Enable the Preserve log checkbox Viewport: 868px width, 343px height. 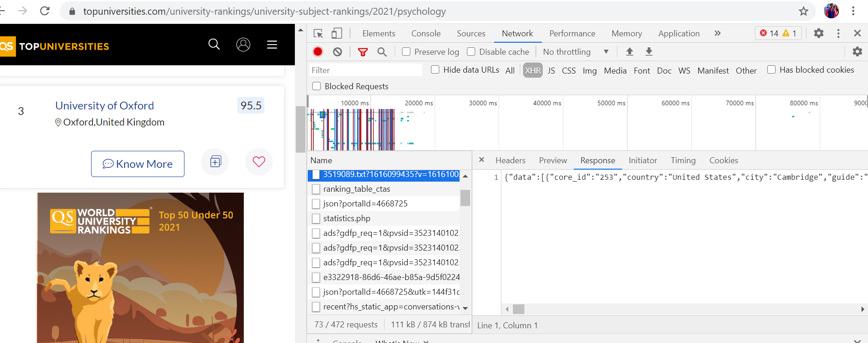[406, 52]
